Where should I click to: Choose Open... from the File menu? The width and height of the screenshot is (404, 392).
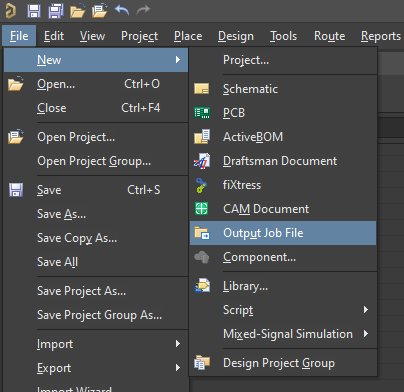click(x=96, y=84)
